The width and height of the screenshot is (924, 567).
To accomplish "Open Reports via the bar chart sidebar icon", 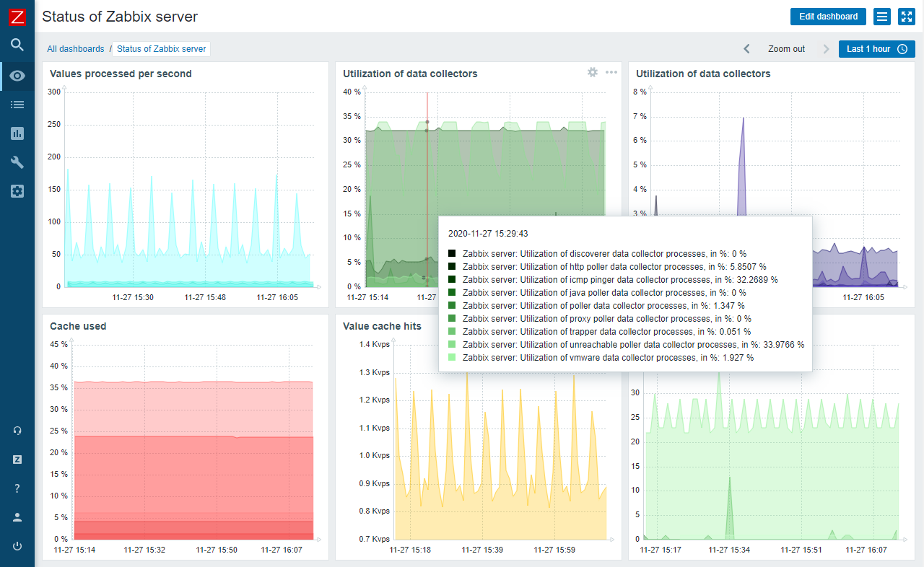I will (17, 133).
